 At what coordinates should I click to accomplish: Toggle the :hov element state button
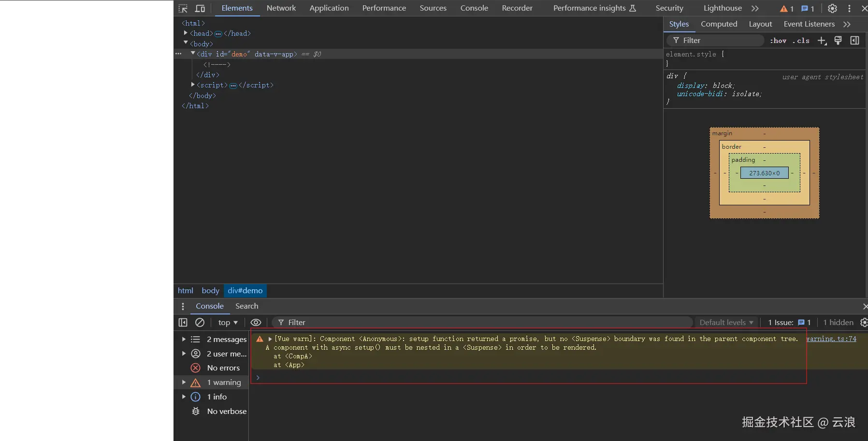pyautogui.click(x=778, y=41)
